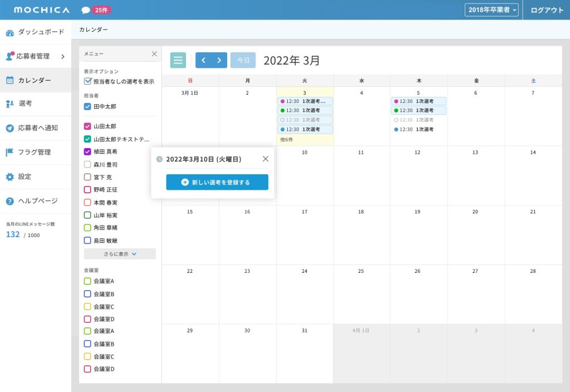Uncheck the 田中太郎 assignee checkbox
570x392 pixels.
point(87,106)
